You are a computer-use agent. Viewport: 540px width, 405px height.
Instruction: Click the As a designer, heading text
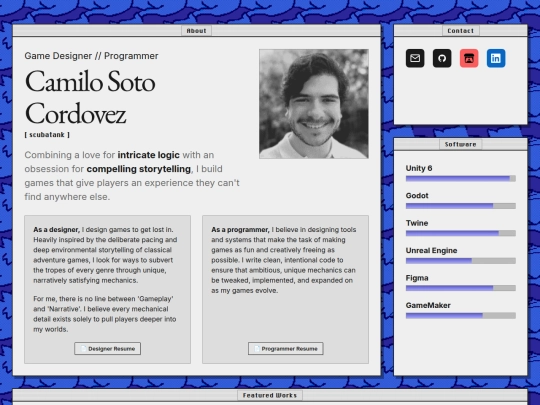56,230
